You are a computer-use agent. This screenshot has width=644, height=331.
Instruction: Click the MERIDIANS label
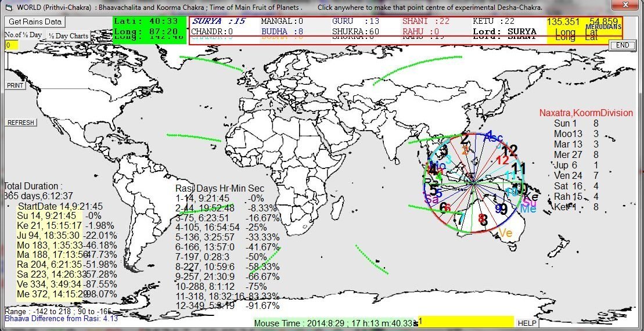(603, 27)
